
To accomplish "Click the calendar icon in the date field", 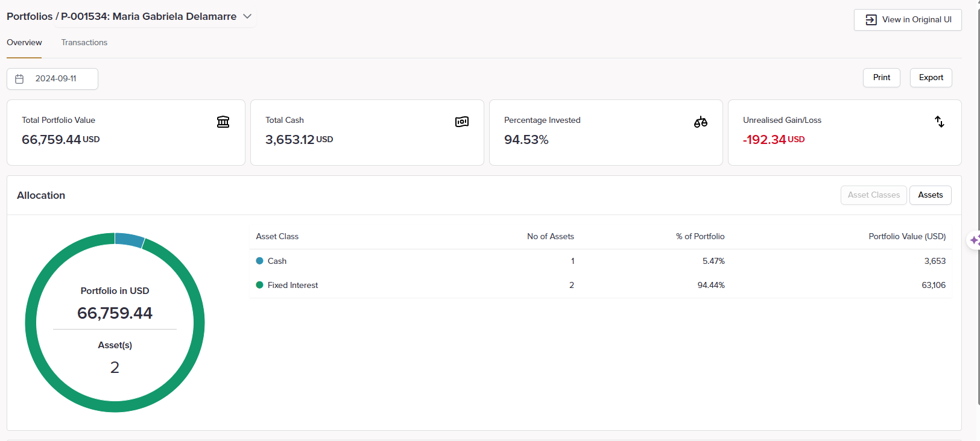I will 19,79.
